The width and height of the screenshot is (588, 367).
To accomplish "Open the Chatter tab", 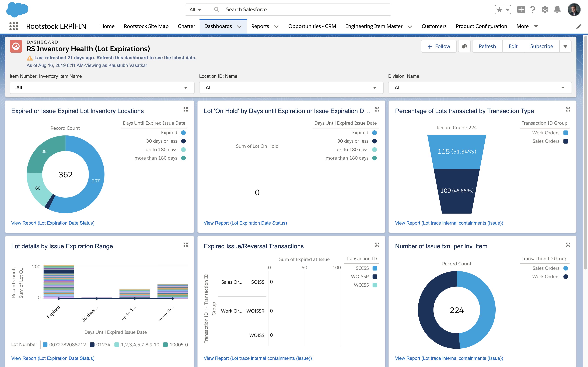I will pos(186,26).
